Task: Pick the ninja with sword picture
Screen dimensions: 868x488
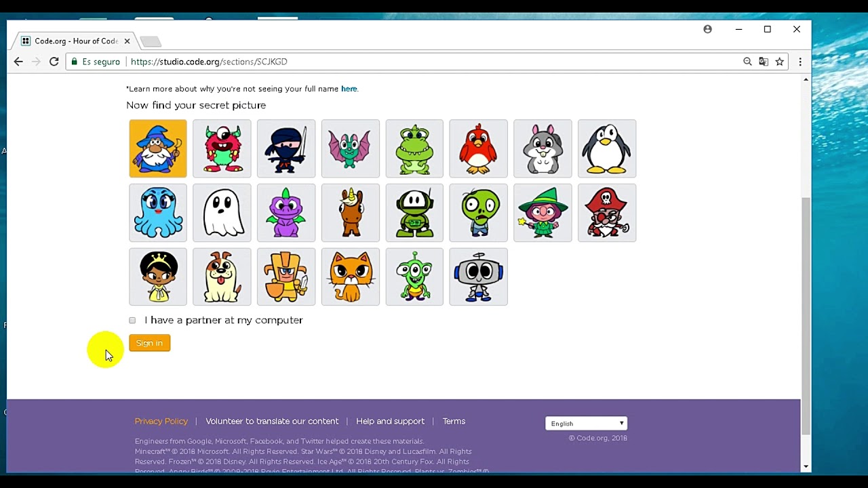Action: point(286,148)
